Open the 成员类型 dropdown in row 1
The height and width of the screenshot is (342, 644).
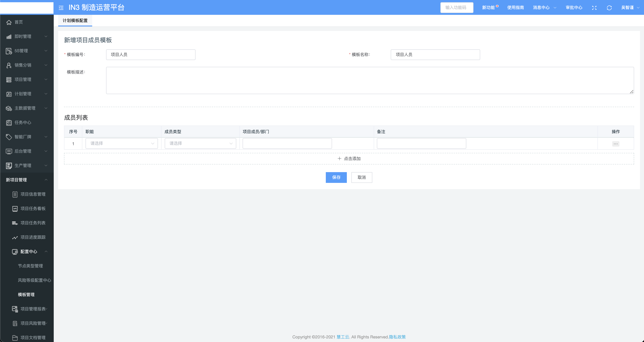coord(200,143)
